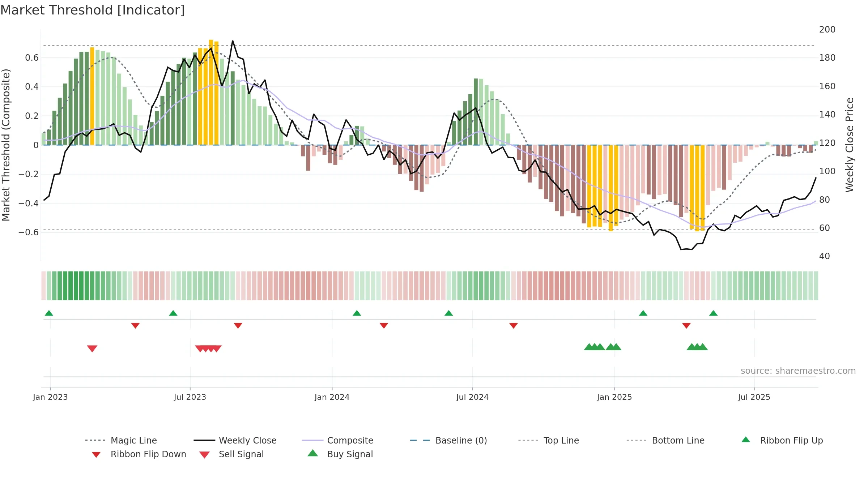Click the ribbon flip down marker in March 2024
This screenshot has height=488, width=868.
[384, 326]
